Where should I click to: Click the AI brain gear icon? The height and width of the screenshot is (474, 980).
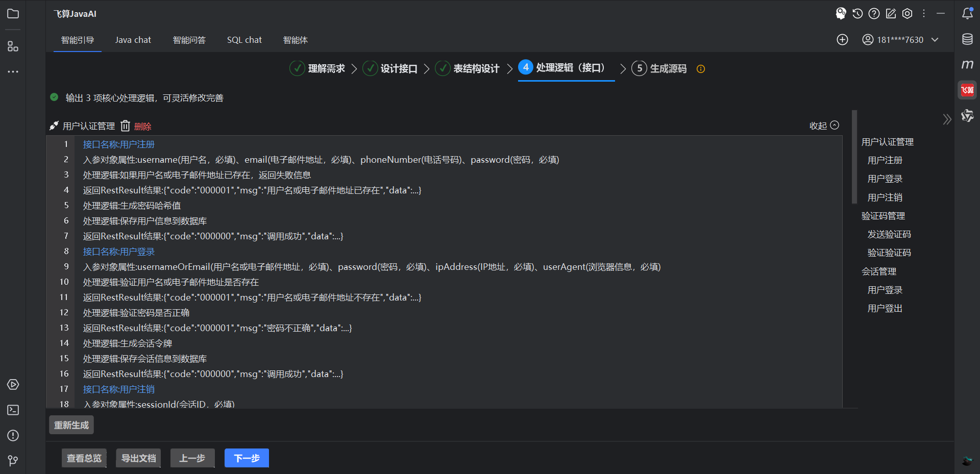pyautogui.click(x=841, y=14)
